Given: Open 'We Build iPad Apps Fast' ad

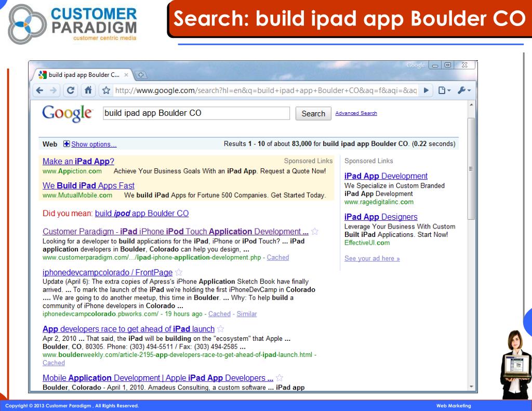Looking at the screenshot, I should point(88,185).
